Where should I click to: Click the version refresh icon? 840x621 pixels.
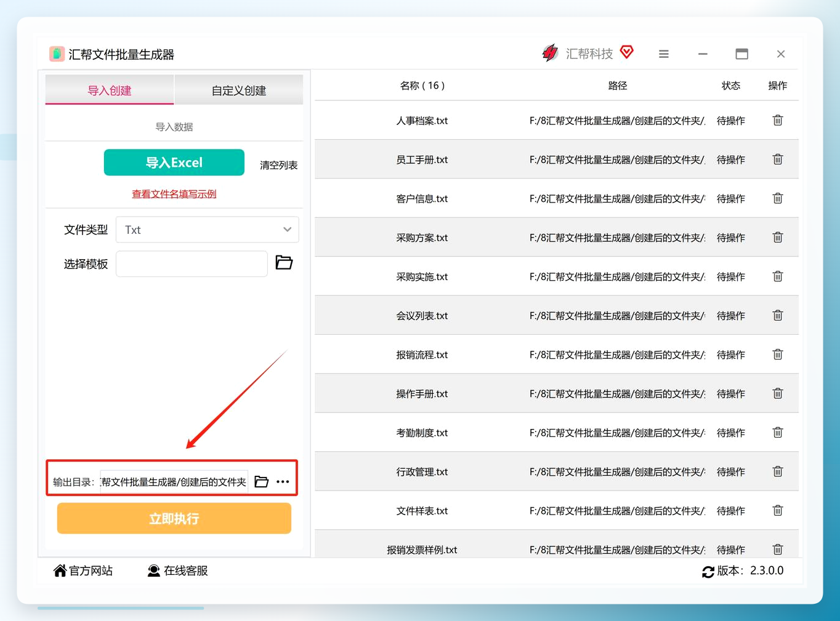point(708,572)
